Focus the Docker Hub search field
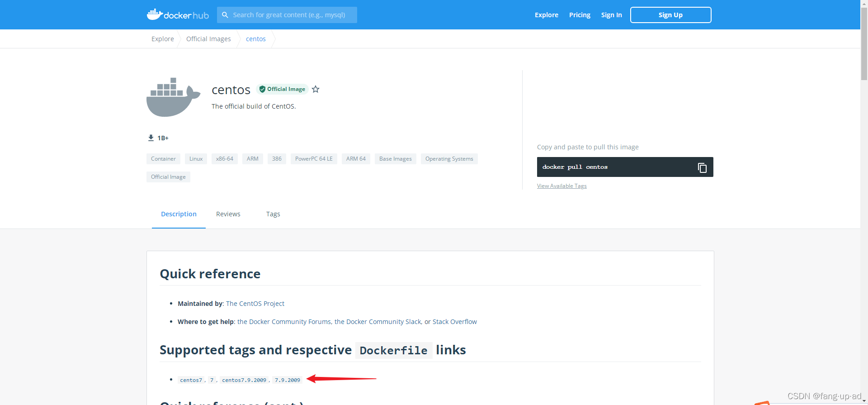Image resolution: width=868 pixels, height=405 pixels. (287, 15)
